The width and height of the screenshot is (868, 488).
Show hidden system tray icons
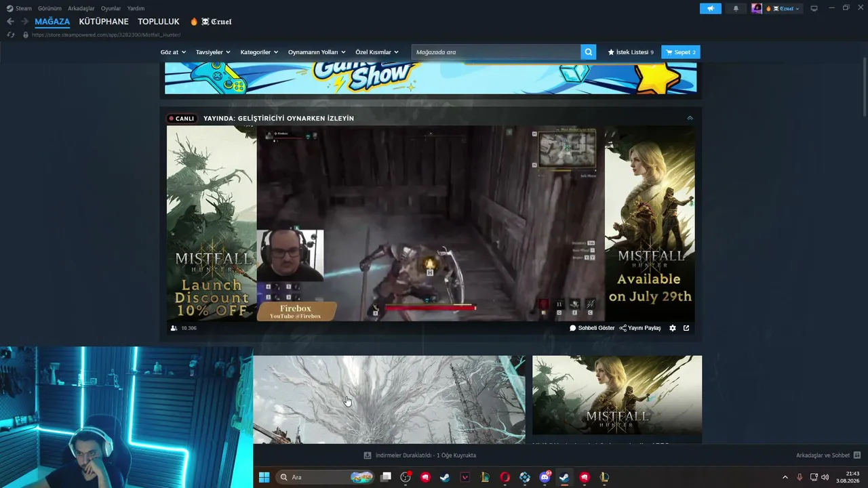coord(785,477)
